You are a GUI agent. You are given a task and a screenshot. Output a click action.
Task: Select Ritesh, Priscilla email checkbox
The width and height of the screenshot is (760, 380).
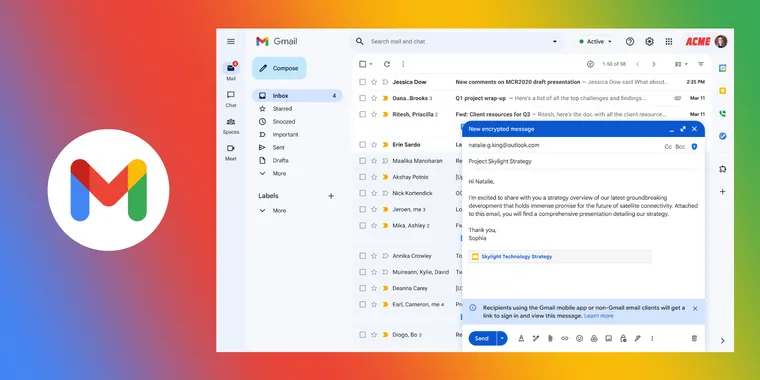coord(363,114)
